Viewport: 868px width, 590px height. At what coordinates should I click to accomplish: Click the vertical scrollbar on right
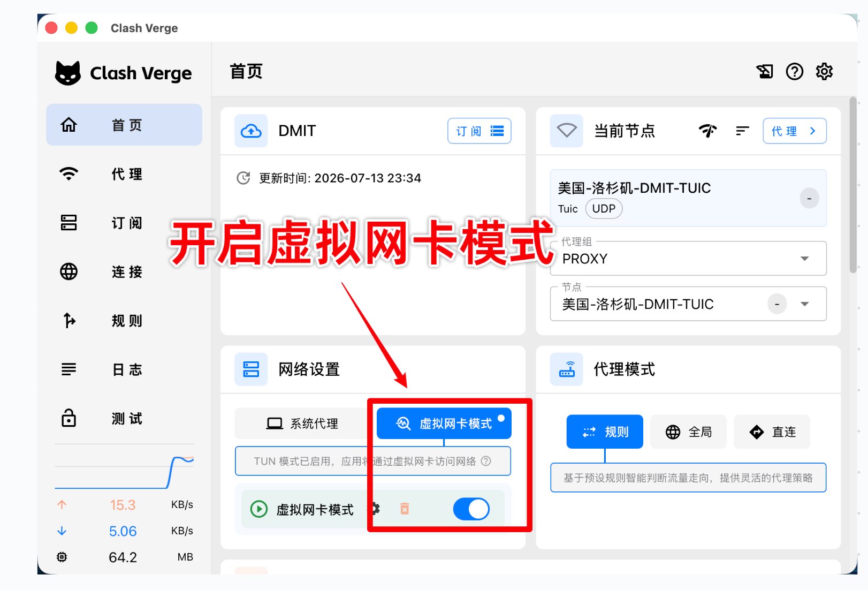coord(853,185)
